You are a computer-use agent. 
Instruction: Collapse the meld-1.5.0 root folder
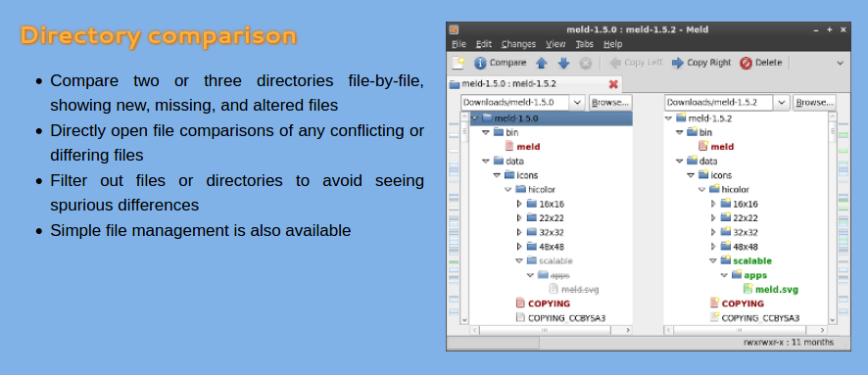pyautogui.click(x=474, y=118)
